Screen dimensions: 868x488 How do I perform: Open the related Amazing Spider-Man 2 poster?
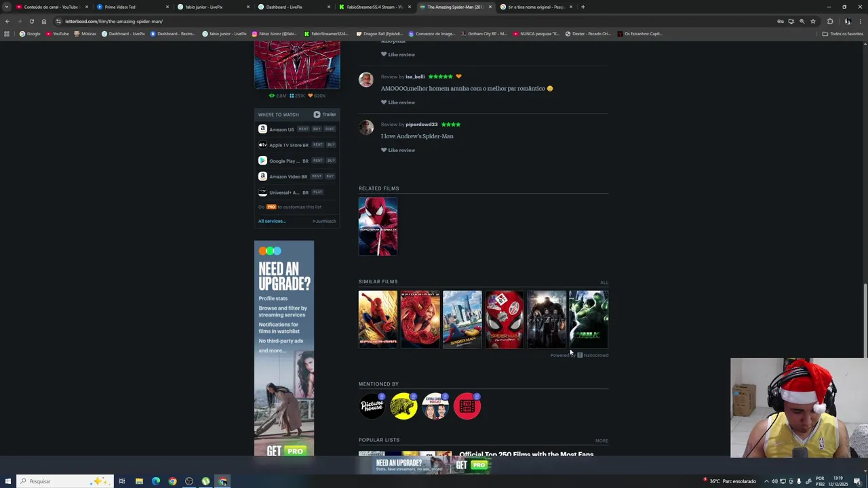(x=378, y=226)
